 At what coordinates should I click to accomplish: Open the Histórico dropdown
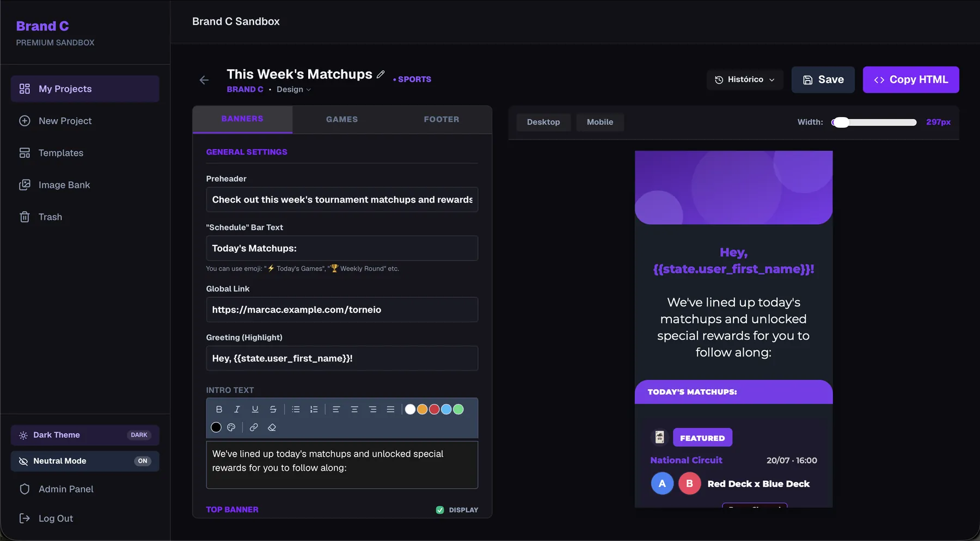pyautogui.click(x=745, y=79)
